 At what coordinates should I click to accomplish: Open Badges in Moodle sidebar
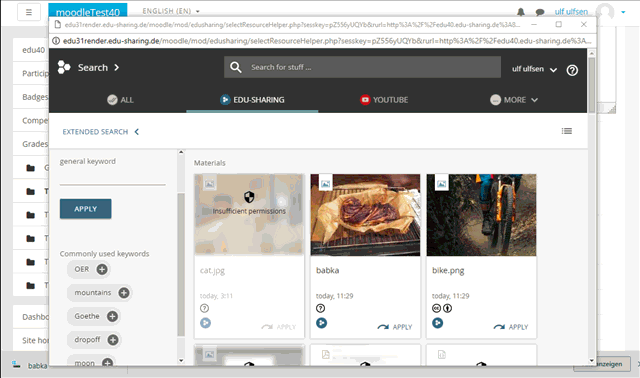click(34, 97)
